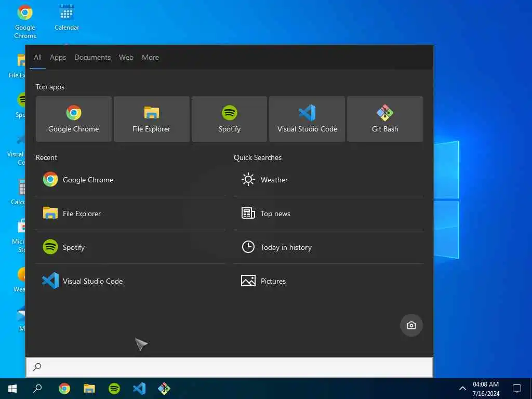The image size is (532, 399).
Task: Open Visual Studio Code from Recent list
Action: click(130, 281)
